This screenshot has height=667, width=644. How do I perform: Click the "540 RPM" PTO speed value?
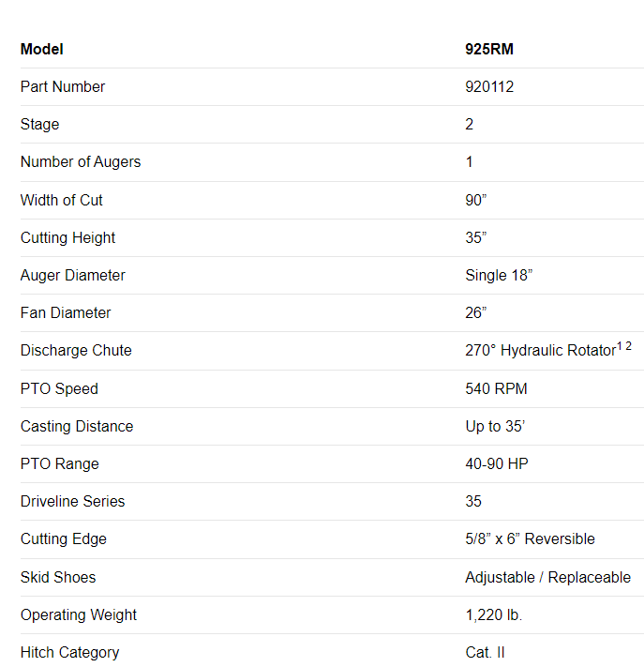pos(496,389)
